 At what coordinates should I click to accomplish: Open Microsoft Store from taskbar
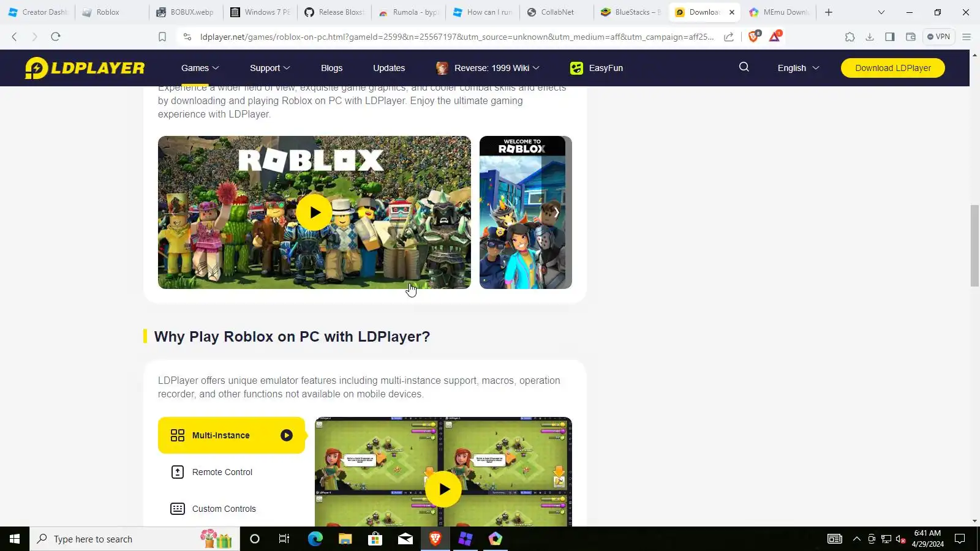pos(375,539)
